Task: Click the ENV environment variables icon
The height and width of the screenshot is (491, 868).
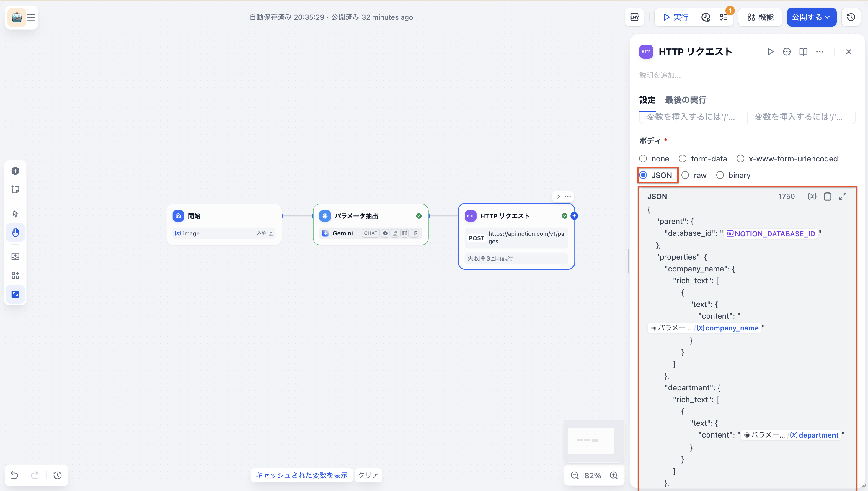Action: [634, 17]
